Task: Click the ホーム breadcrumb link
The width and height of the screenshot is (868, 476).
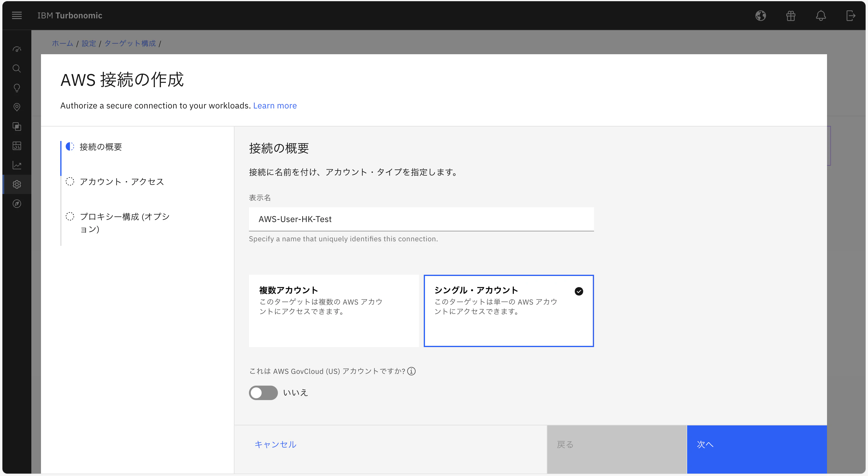Action: (x=62, y=43)
